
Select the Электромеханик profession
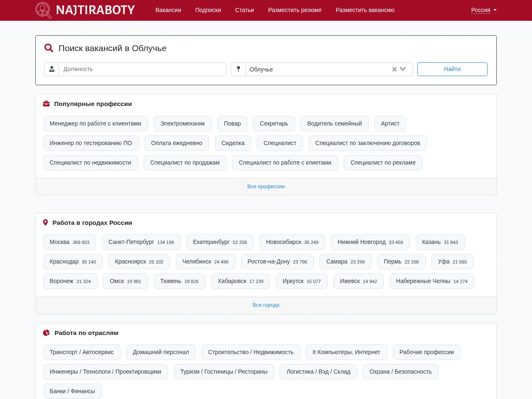(182, 123)
